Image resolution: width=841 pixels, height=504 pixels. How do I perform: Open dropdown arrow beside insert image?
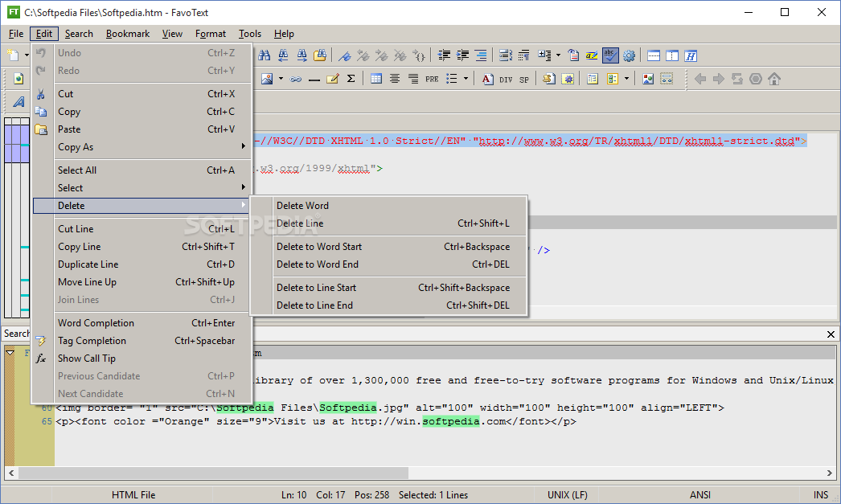281,79
